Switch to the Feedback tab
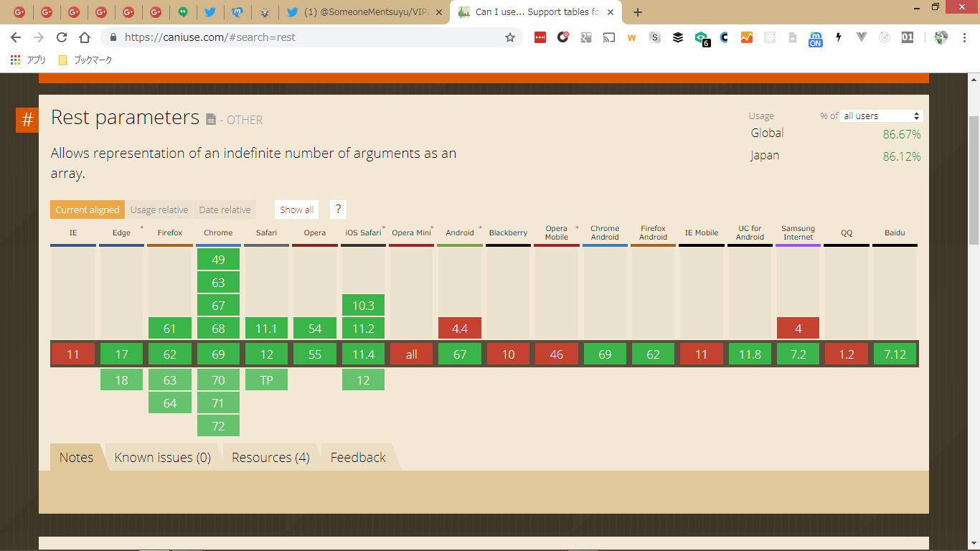 pyautogui.click(x=358, y=458)
